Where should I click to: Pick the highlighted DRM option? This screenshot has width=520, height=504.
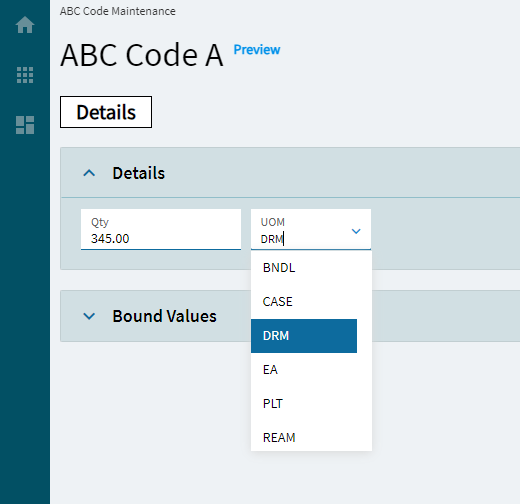point(304,336)
